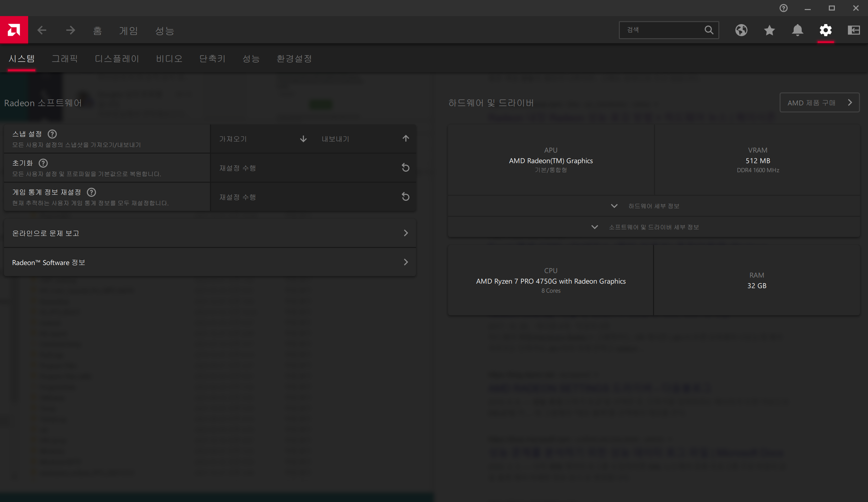Click the settings gear icon

[825, 30]
